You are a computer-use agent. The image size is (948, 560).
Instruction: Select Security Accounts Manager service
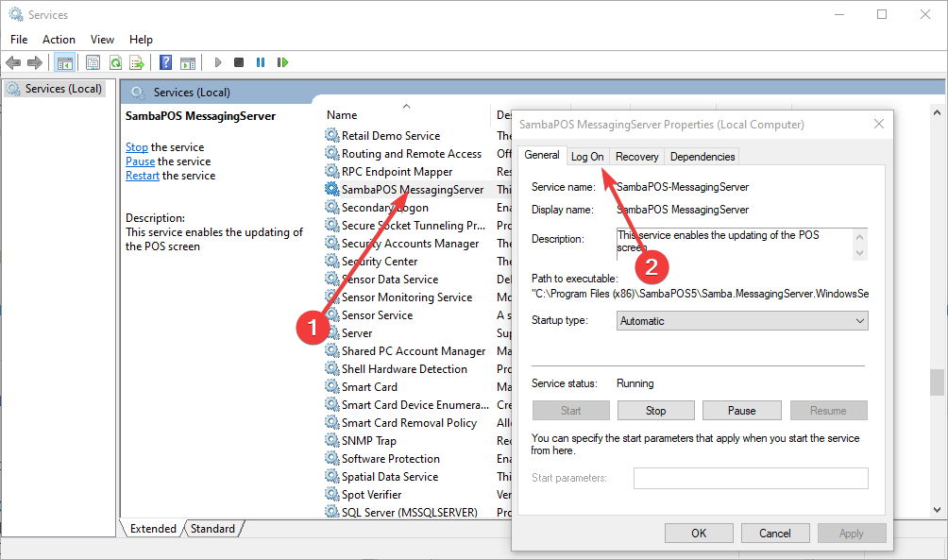tap(410, 243)
